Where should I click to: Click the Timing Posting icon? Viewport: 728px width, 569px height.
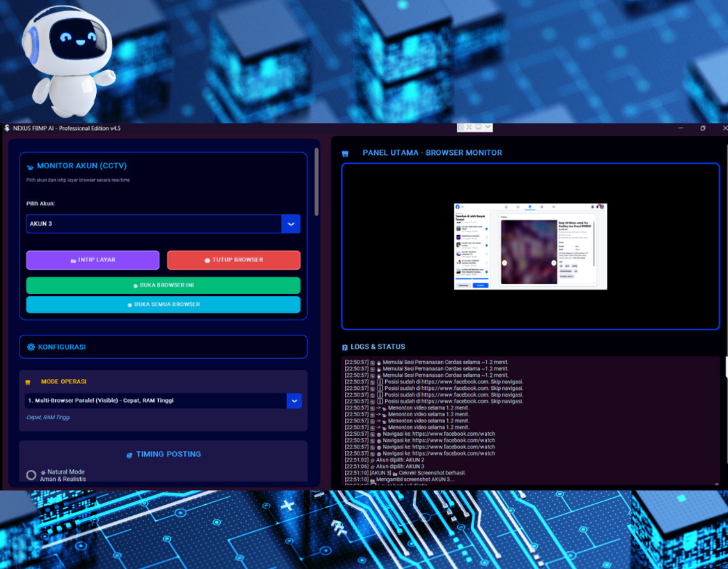coord(129,454)
